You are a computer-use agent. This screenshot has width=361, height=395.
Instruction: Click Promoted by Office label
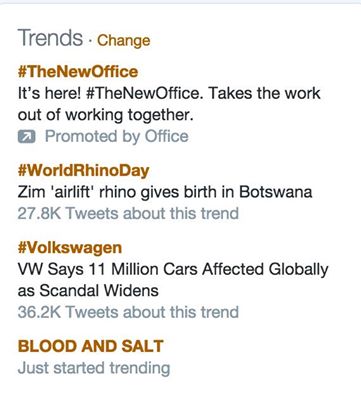click(117, 137)
